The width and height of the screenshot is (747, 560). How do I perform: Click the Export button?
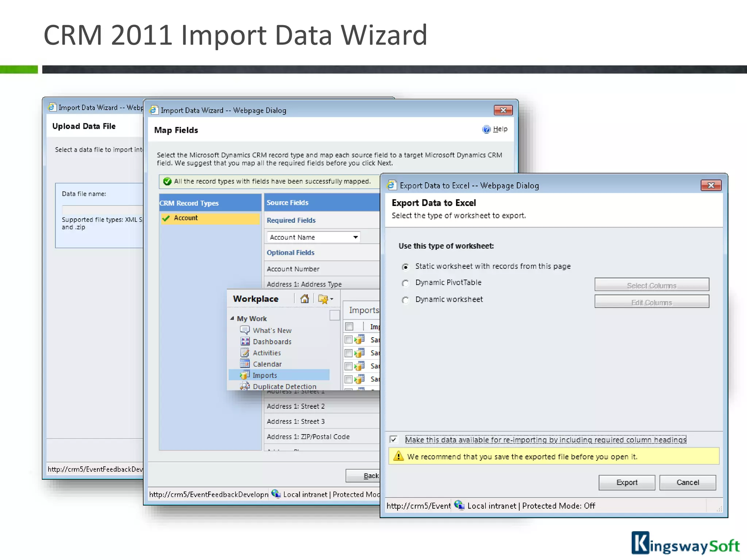coord(627,482)
